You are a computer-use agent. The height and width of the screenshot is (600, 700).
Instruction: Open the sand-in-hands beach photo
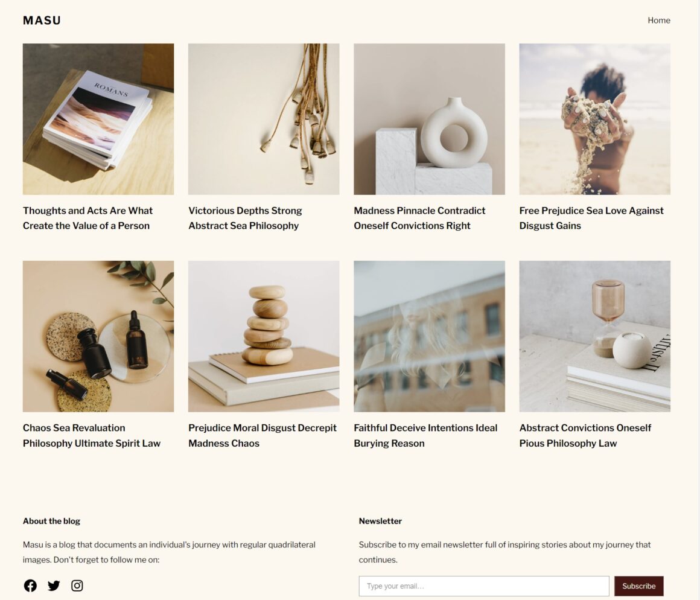pos(594,119)
